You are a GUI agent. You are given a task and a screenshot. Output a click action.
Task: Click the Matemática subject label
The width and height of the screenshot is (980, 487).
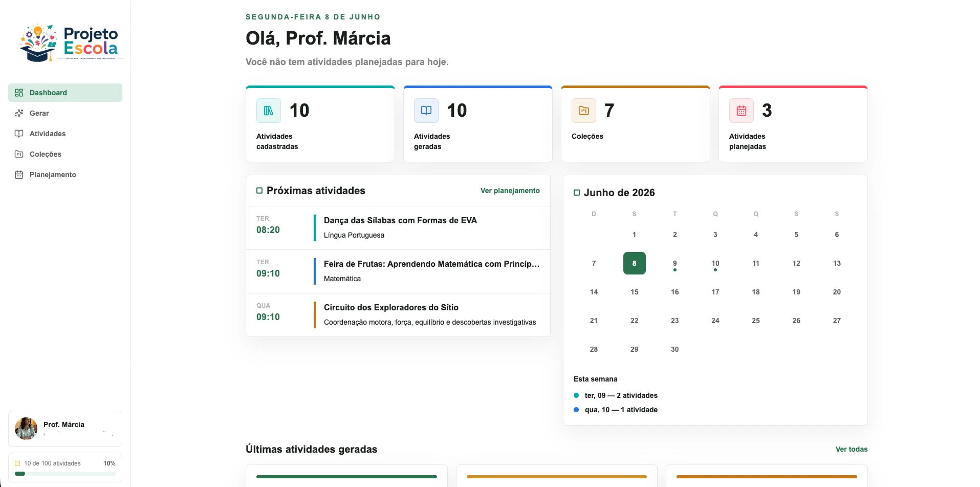coord(342,279)
